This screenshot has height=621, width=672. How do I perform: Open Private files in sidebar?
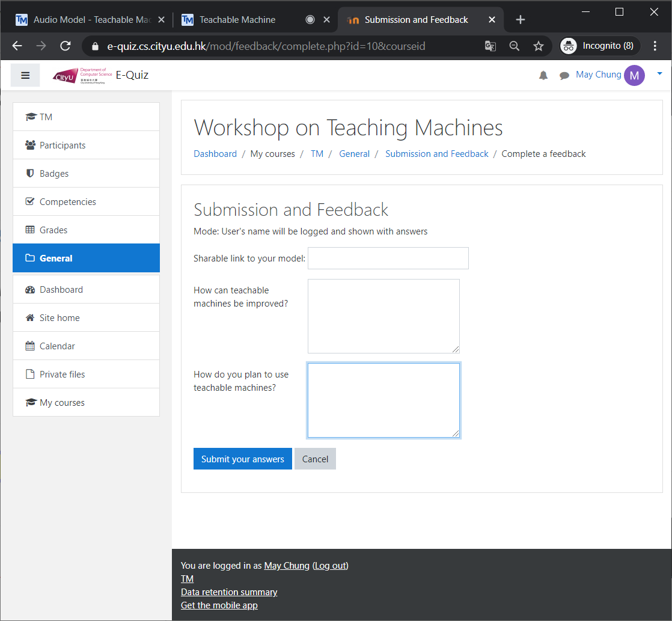86,375
